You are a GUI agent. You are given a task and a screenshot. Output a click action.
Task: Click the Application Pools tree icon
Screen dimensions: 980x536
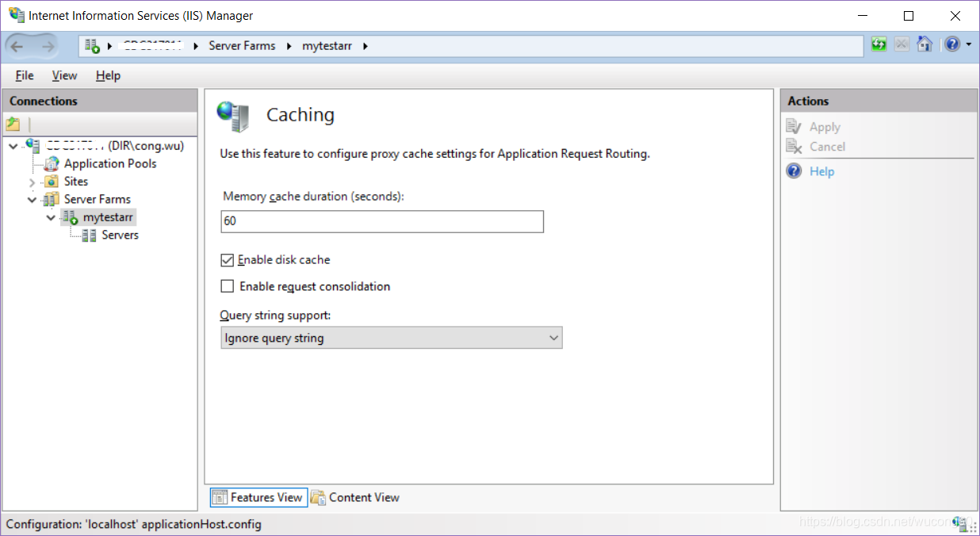point(52,163)
